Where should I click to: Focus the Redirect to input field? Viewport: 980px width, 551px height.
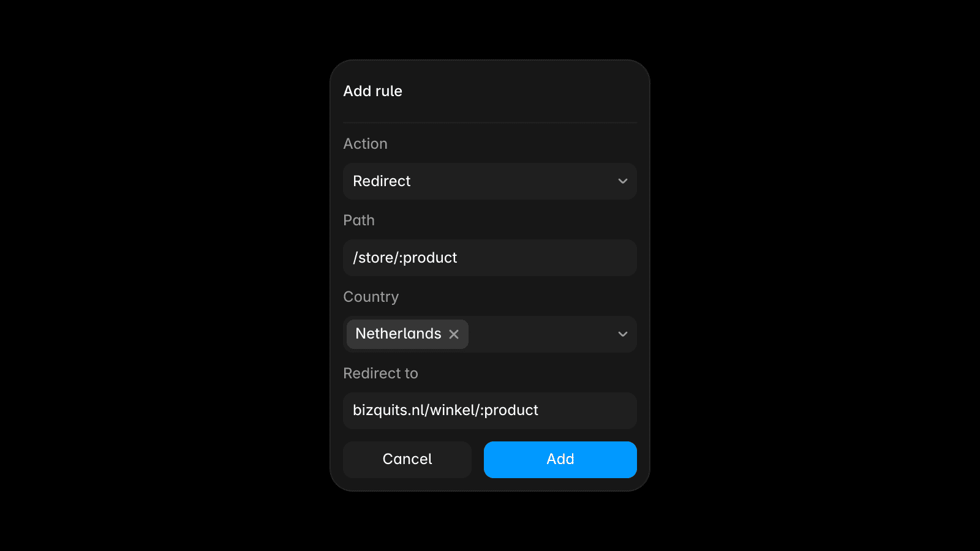490,411
